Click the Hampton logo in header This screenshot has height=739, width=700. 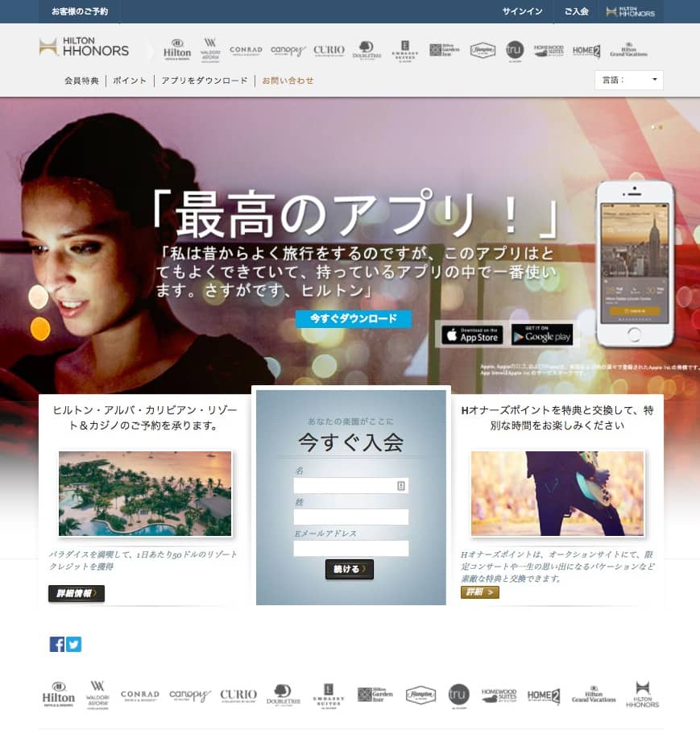coord(483,50)
